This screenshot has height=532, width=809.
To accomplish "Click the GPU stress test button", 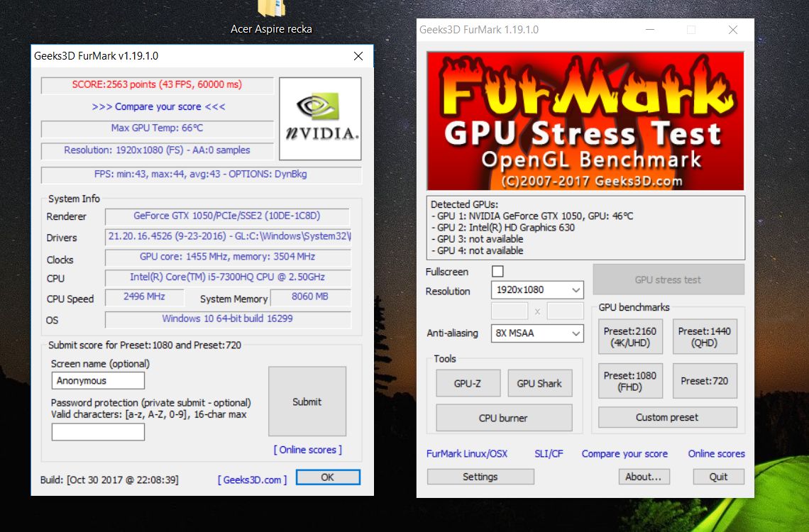I will pos(668,279).
